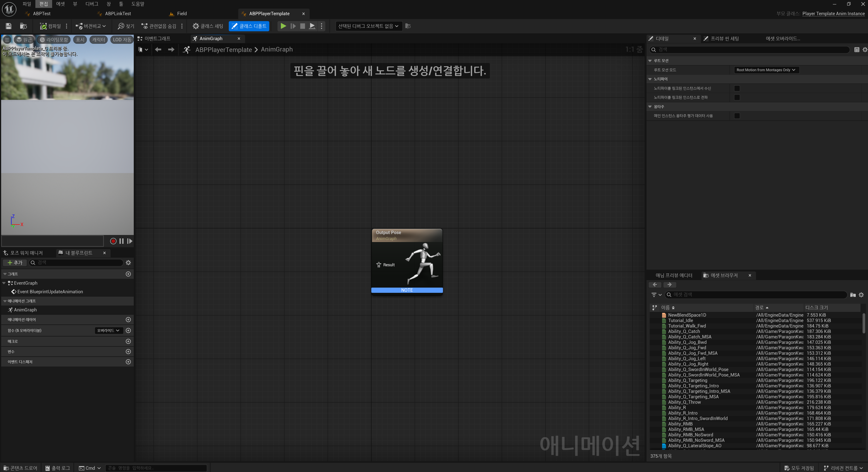This screenshot has height=472, width=868.
Task: Click the red record button under the viewport
Action: click(x=113, y=241)
